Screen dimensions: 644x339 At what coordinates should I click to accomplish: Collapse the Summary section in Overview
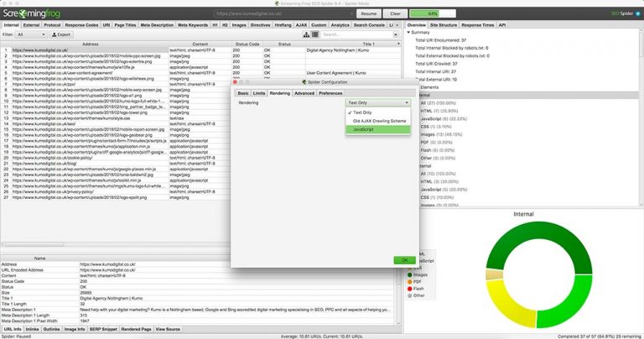point(408,32)
